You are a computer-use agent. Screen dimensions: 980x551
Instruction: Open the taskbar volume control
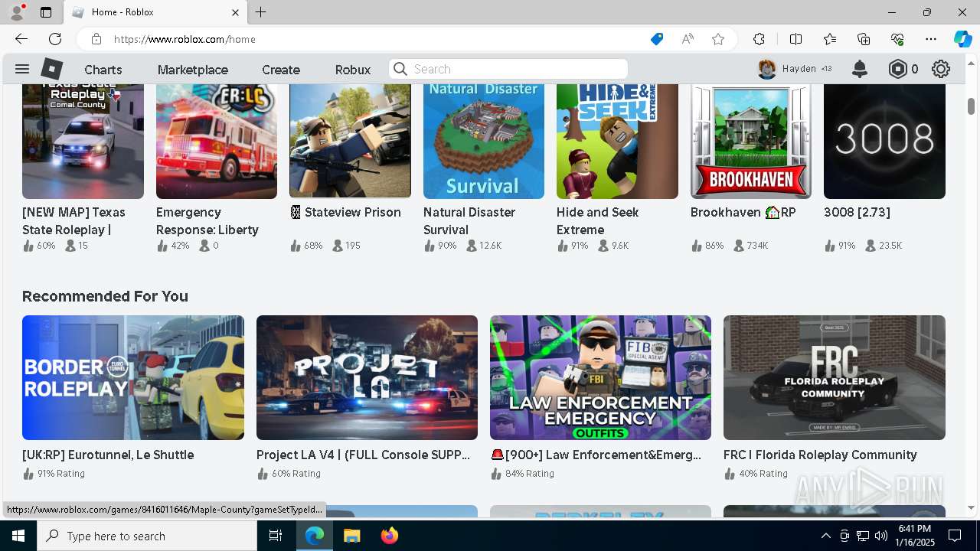point(881,536)
